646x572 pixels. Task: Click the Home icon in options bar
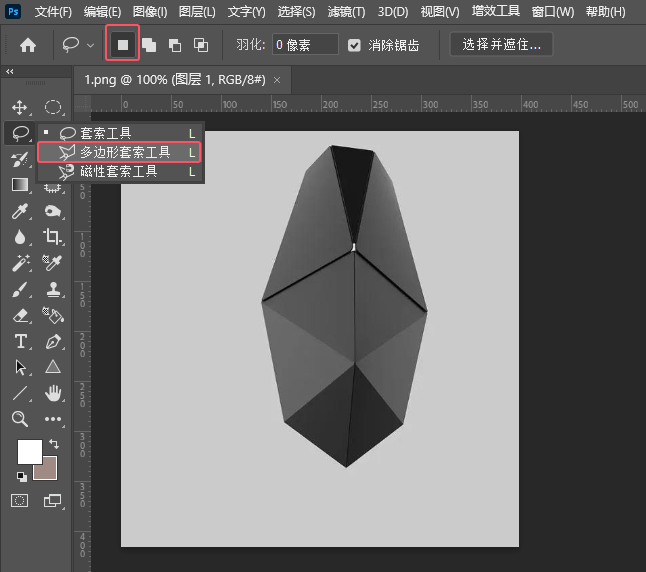click(28, 45)
